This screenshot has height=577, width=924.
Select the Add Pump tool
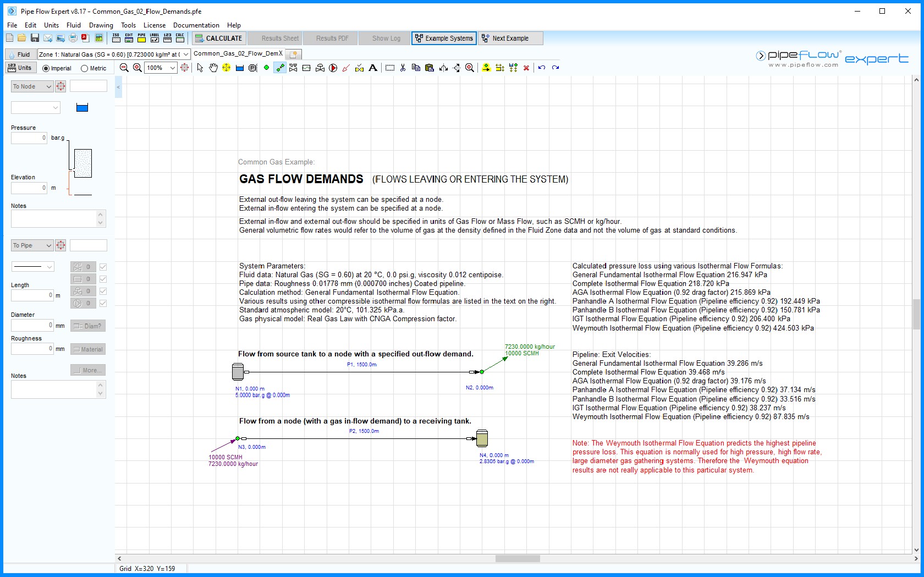[333, 68]
